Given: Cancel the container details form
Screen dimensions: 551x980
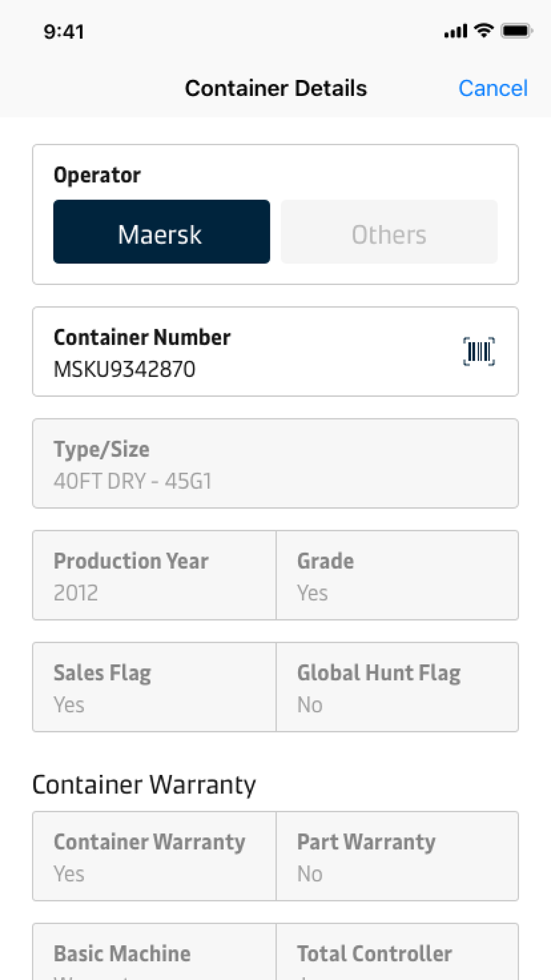Looking at the screenshot, I should 493,88.
